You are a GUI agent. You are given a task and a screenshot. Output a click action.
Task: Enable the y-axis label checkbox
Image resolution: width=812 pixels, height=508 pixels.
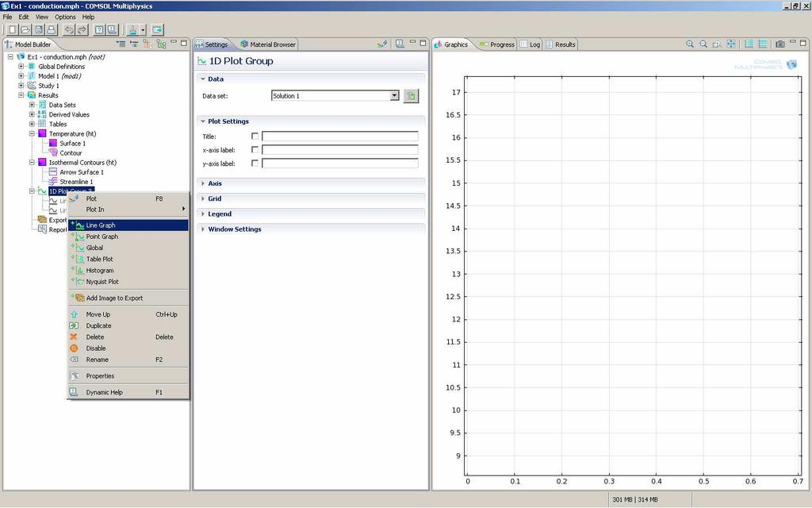pyautogui.click(x=255, y=163)
